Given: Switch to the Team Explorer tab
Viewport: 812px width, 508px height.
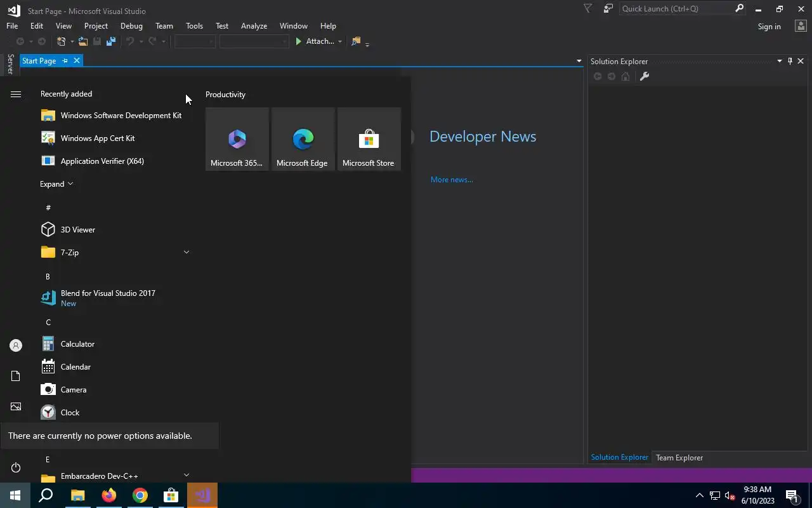Looking at the screenshot, I should pyautogui.click(x=679, y=458).
